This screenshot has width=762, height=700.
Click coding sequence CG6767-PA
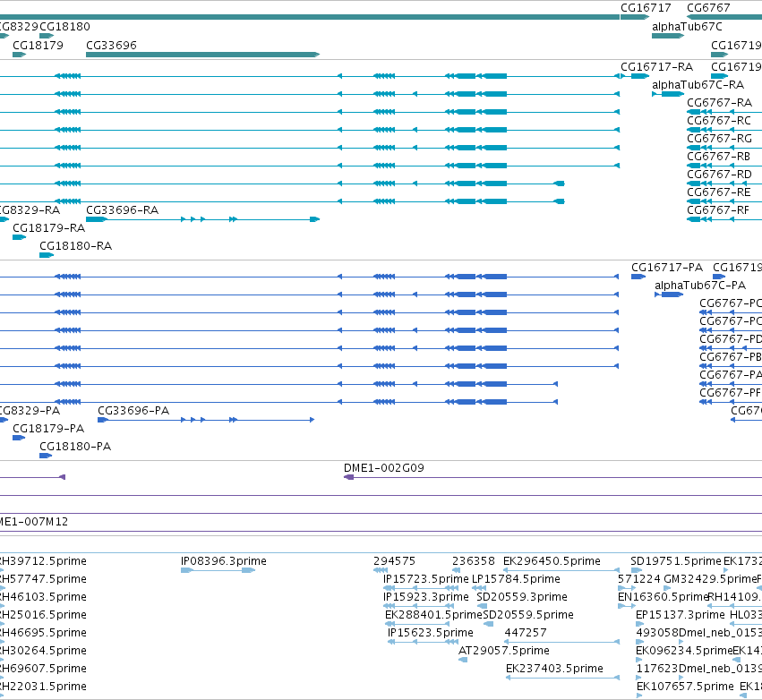[731, 375]
